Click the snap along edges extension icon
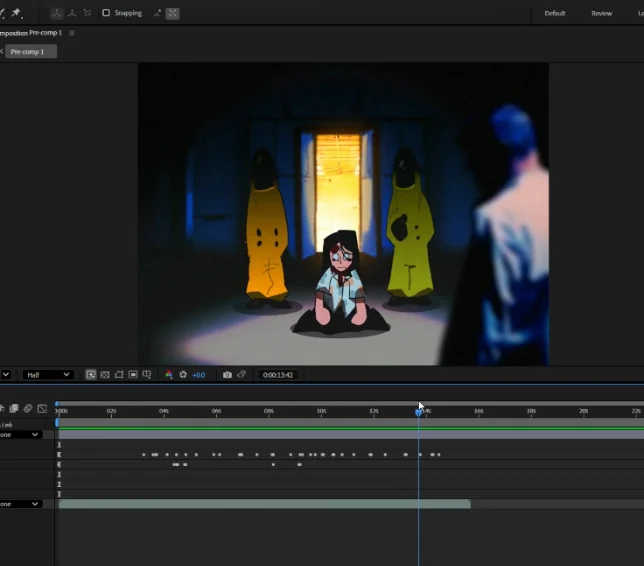Screen dimensions: 644x566 pyautogui.click(x=157, y=13)
